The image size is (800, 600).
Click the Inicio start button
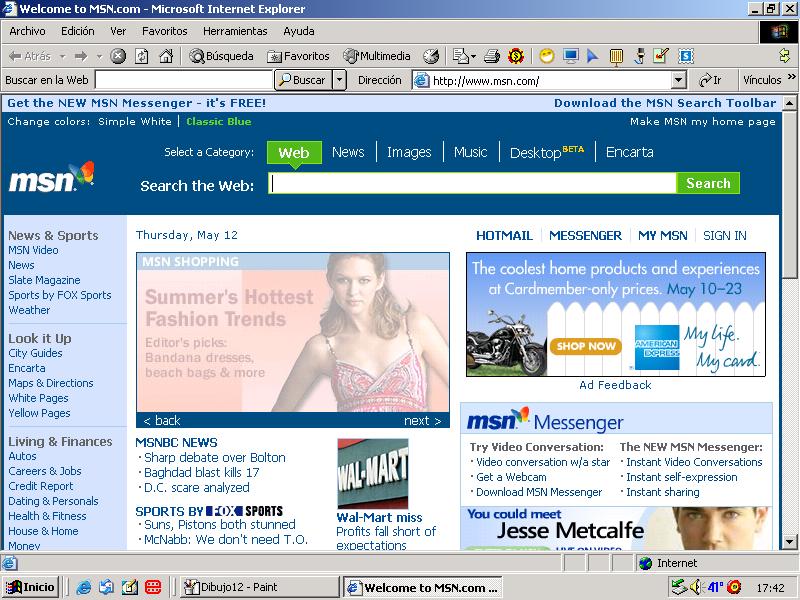click(31, 587)
